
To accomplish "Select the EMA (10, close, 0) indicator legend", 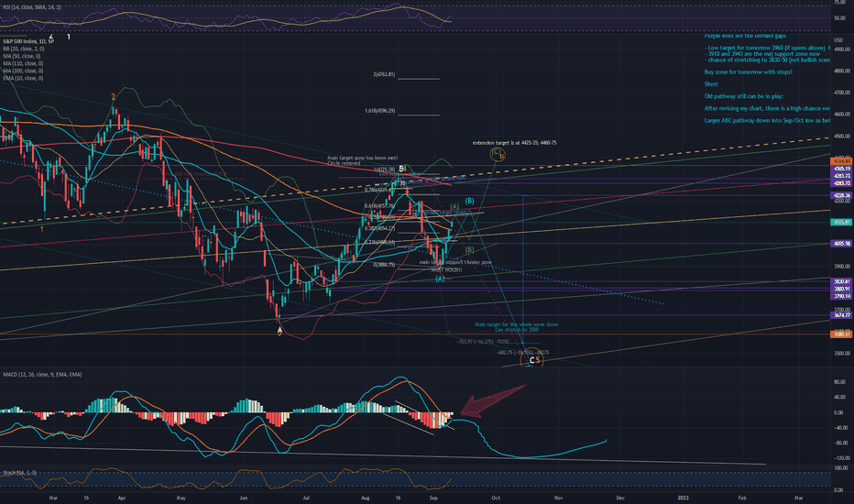I will point(23,79).
